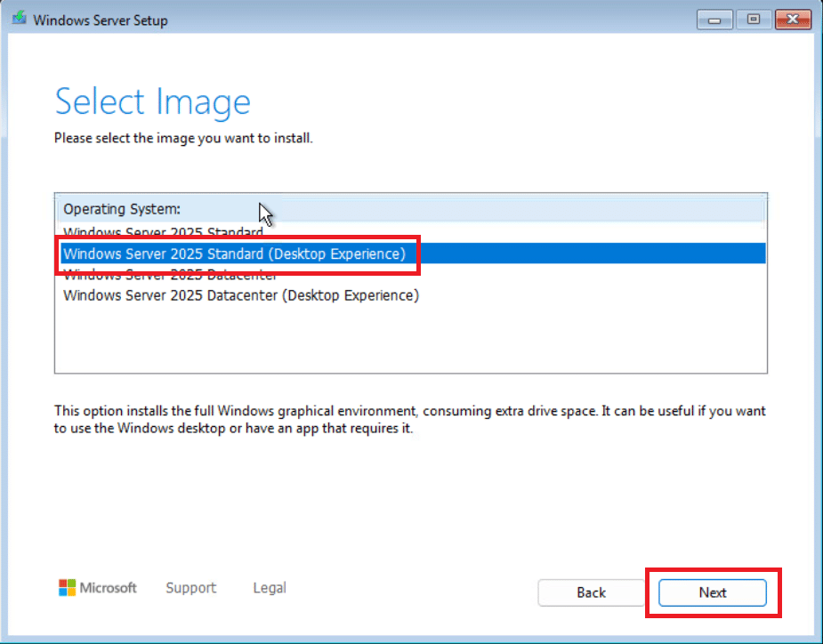Pick Windows Server 2025 Datacenter (Desktop Experience)
Viewport: 823px width, 644px height.
[x=410, y=295]
